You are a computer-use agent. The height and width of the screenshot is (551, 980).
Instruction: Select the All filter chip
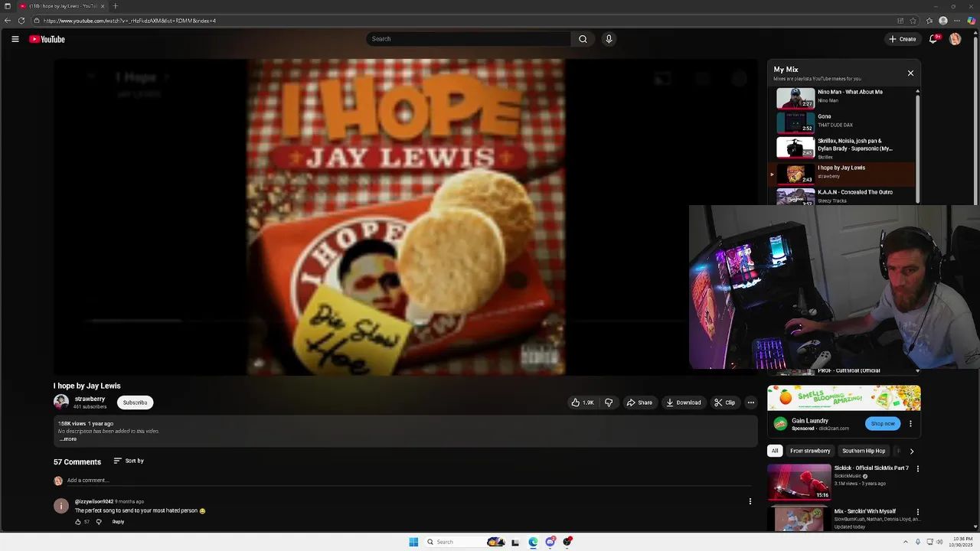tap(775, 451)
